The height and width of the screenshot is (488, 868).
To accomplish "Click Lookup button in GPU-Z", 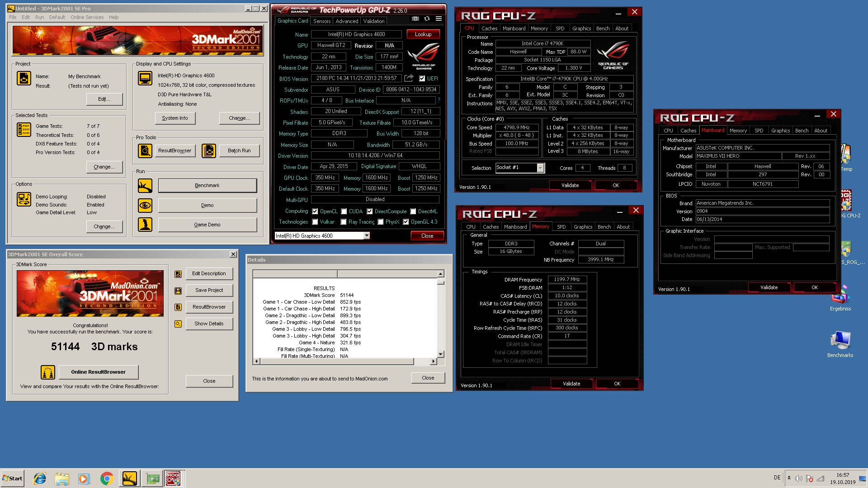I will coord(423,34).
